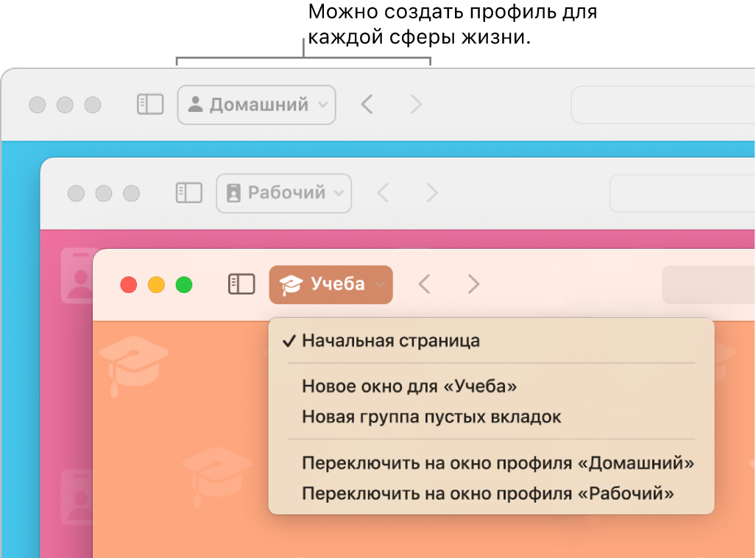Go back in the Домашний window
756x558 pixels.
[x=367, y=105]
